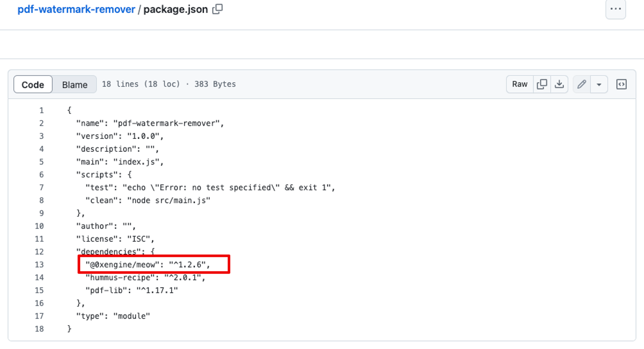Switch to the Code view tab

pos(33,85)
